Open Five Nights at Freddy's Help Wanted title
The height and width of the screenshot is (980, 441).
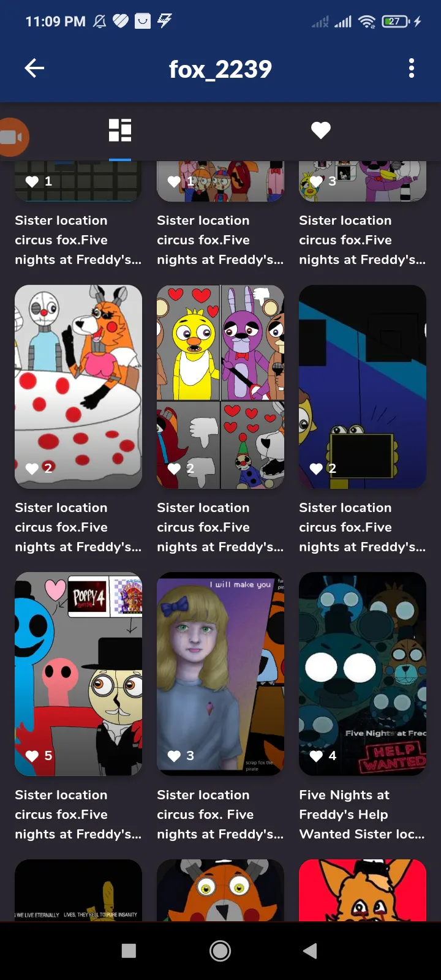tap(362, 815)
